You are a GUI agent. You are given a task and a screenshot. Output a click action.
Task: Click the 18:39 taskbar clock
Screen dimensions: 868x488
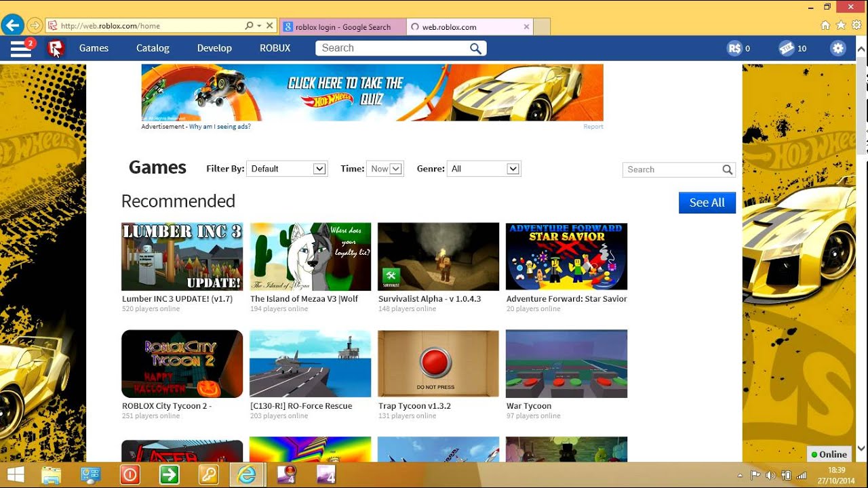coord(836,470)
